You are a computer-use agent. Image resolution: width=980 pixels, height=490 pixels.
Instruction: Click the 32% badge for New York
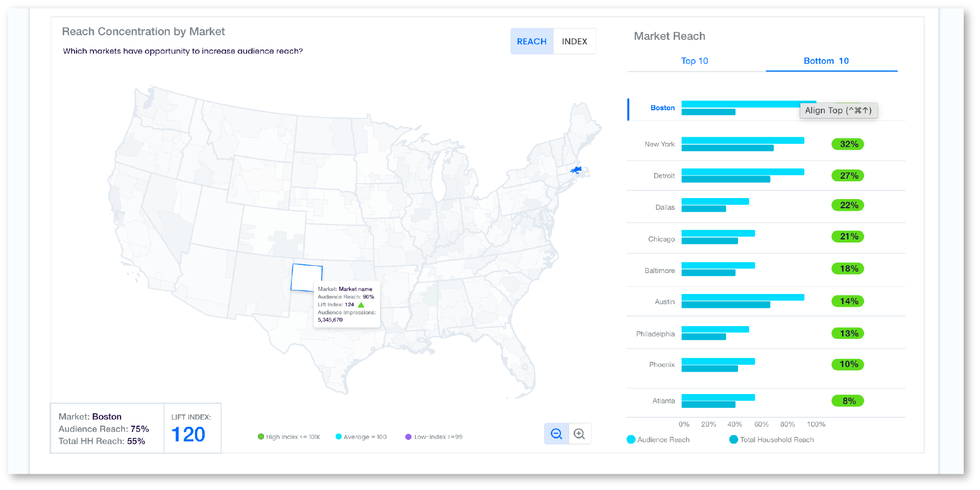click(848, 144)
